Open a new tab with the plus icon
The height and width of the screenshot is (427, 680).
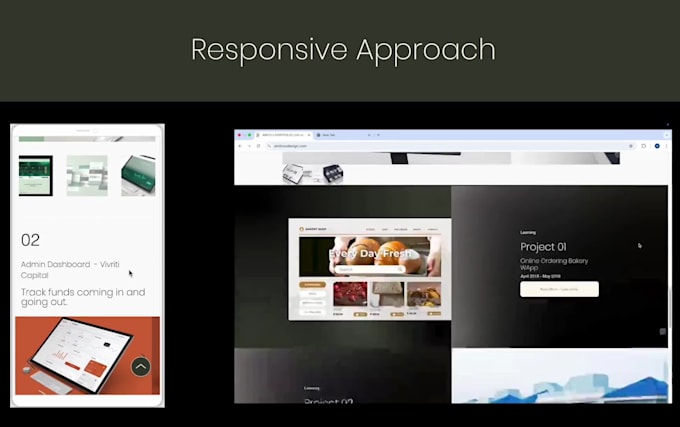[x=378, y=135]
